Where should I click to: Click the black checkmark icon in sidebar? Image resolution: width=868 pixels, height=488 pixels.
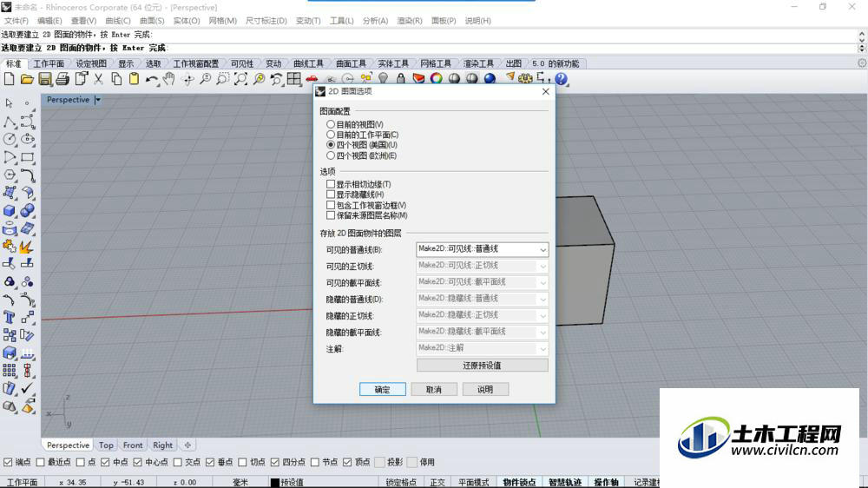(x=27, y=388)
